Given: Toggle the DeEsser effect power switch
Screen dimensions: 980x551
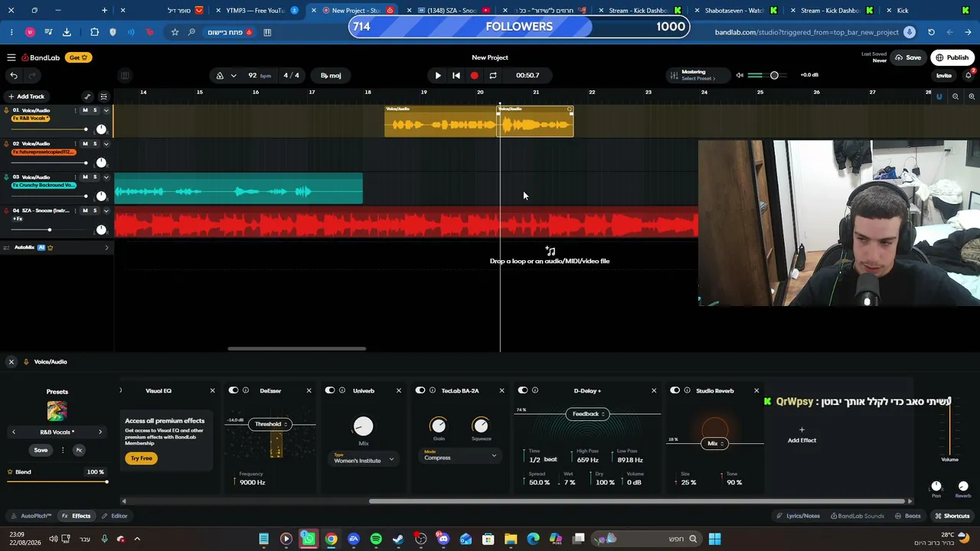Looking at the screenshot, I should pyautogui.click(x=234, y=390).
